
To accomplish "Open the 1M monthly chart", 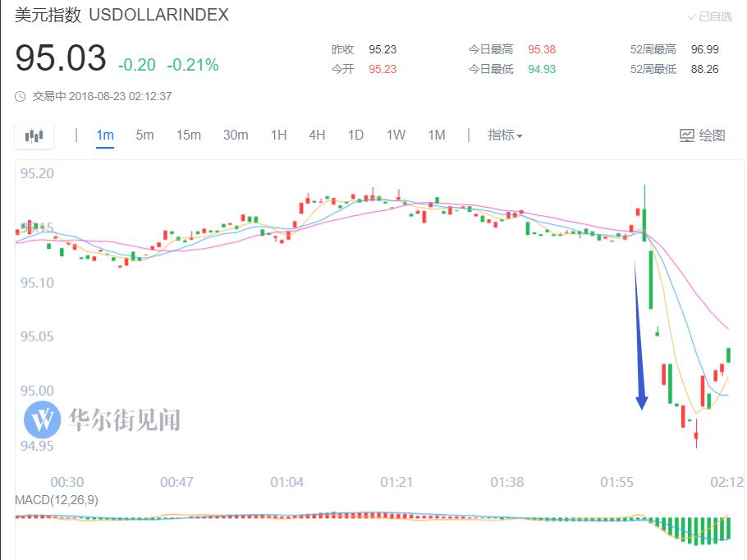I will click(x=436, y=135).
